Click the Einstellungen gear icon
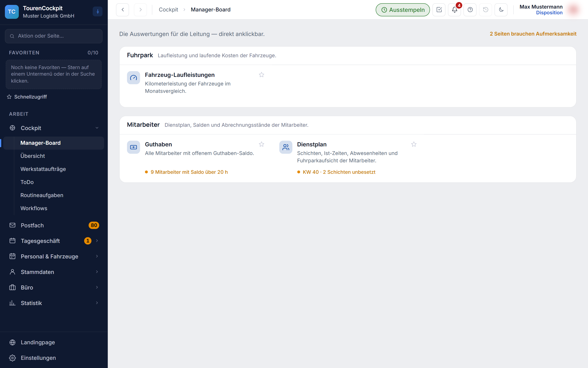The height and width of the screenshot is (368, 588). pos(12,358)
